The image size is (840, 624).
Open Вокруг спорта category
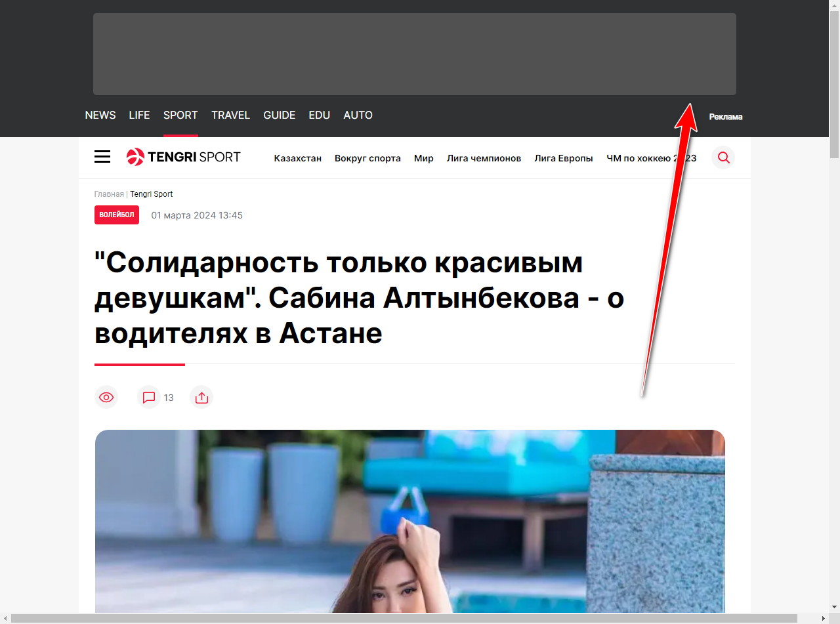367,158
